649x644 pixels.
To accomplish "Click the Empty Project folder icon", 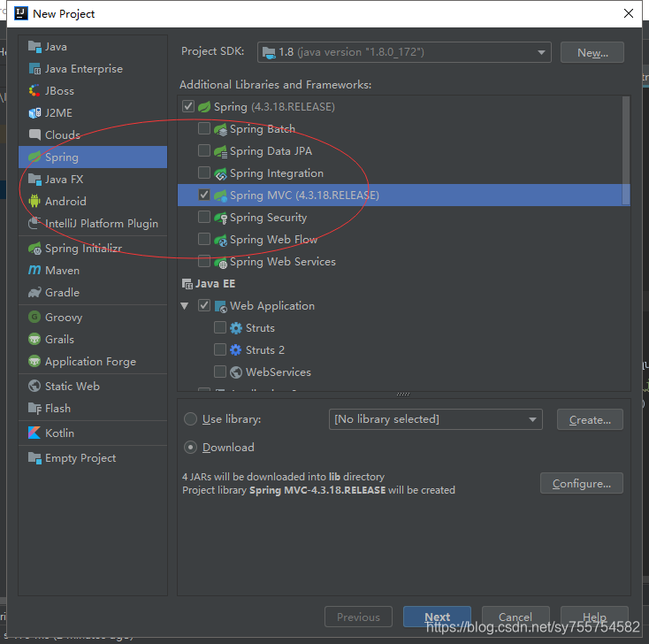I will click(34, 458).
